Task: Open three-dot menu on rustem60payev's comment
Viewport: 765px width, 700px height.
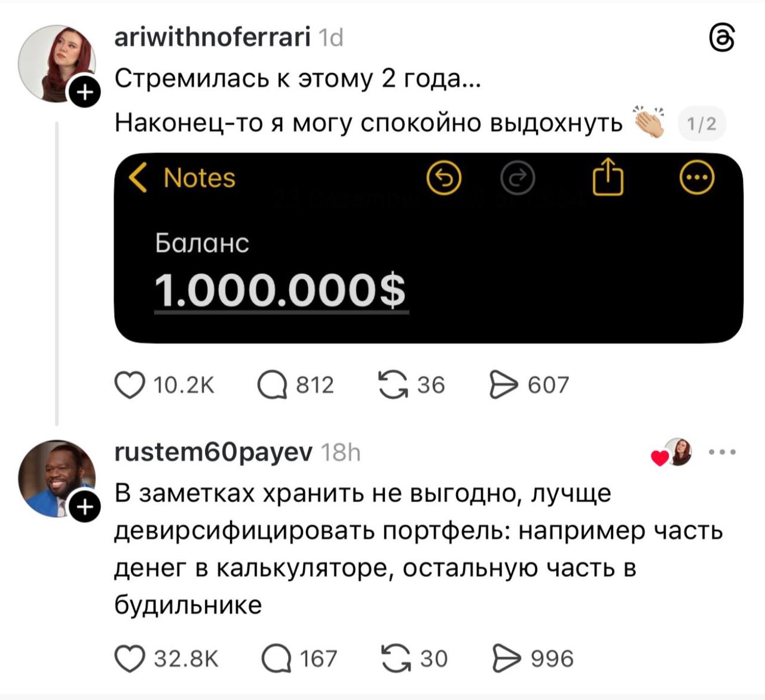Action: (x=722, y=452)
